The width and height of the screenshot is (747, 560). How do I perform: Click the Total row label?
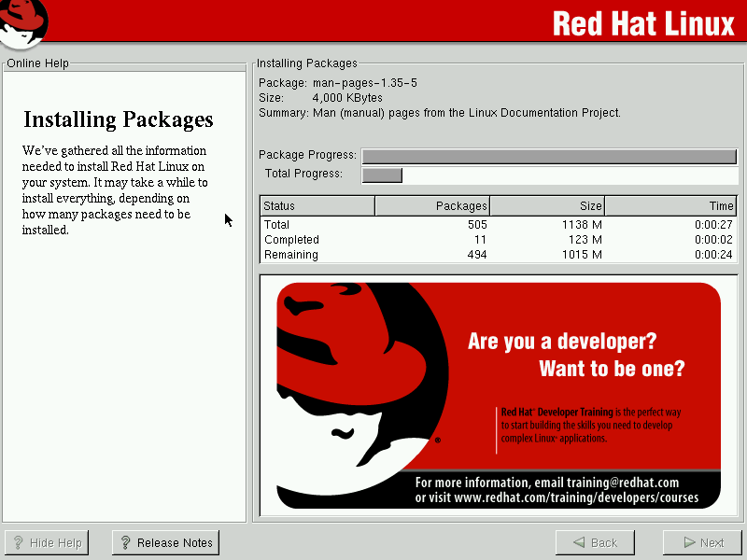[276, 224]
